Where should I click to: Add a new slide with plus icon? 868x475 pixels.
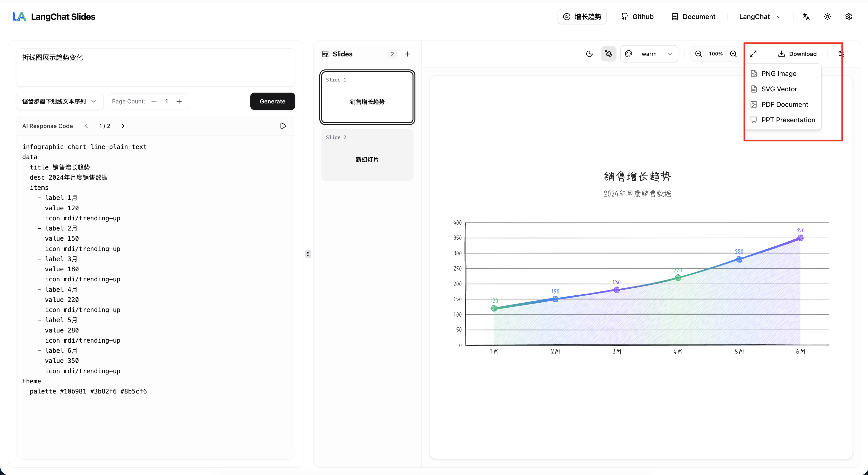[408, 54]
